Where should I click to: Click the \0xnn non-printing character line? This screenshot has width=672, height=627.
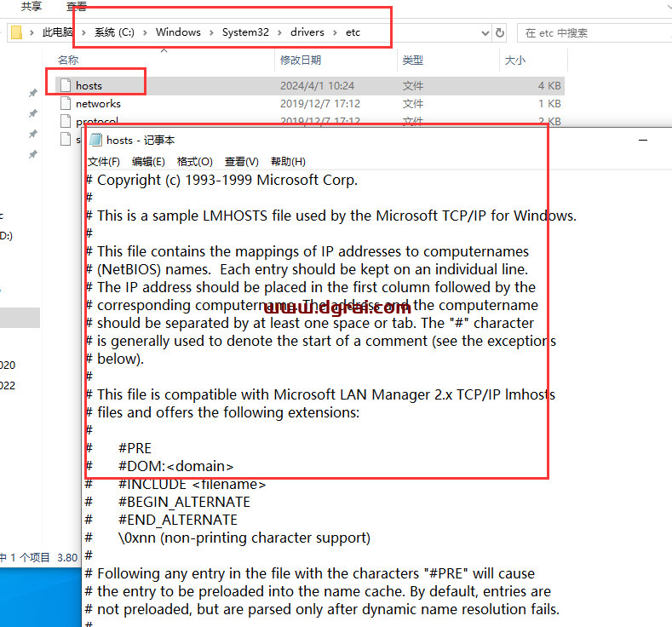click(x=244, y=538)
